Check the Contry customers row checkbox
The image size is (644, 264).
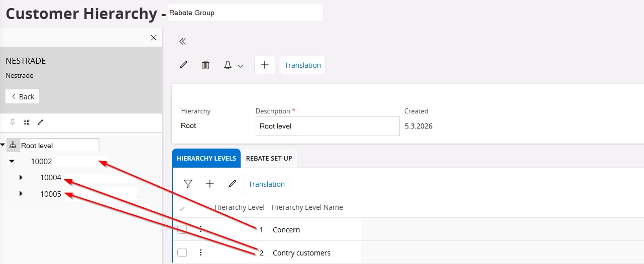click(182, 252)
